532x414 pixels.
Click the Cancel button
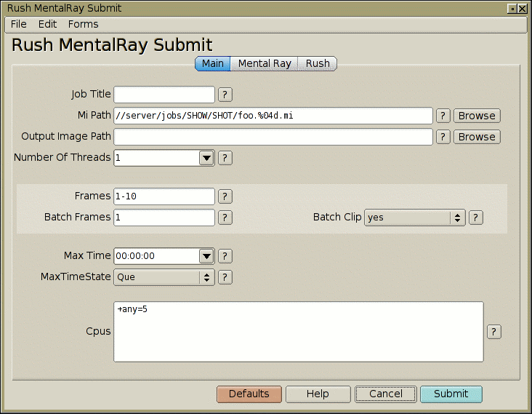coord(386,394)
